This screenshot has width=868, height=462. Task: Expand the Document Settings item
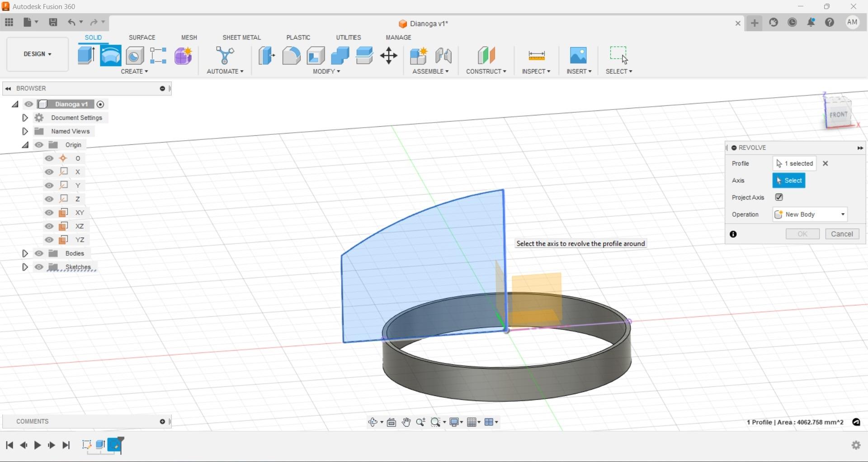tap(25, 118)
